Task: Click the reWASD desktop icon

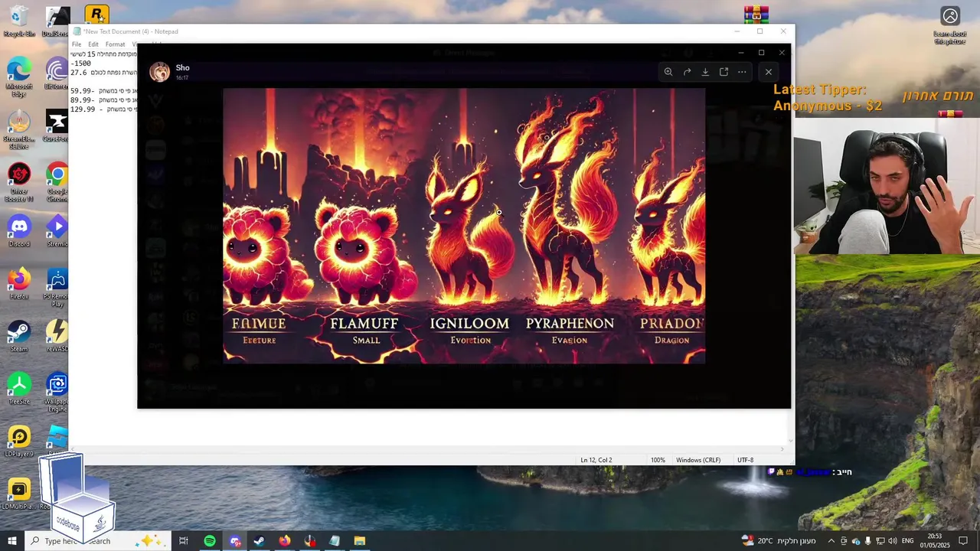Action: pyautogui.click(x=57, y=336)
